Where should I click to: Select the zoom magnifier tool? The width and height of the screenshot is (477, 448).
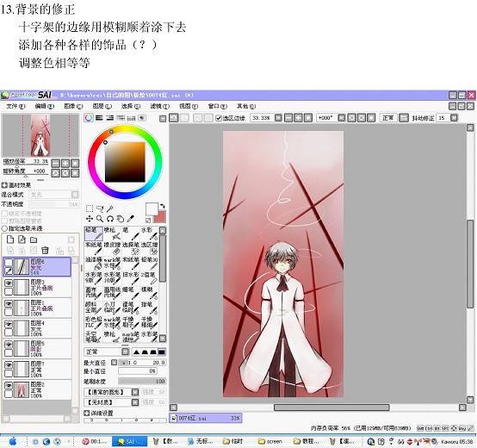[x=100, y=219]
